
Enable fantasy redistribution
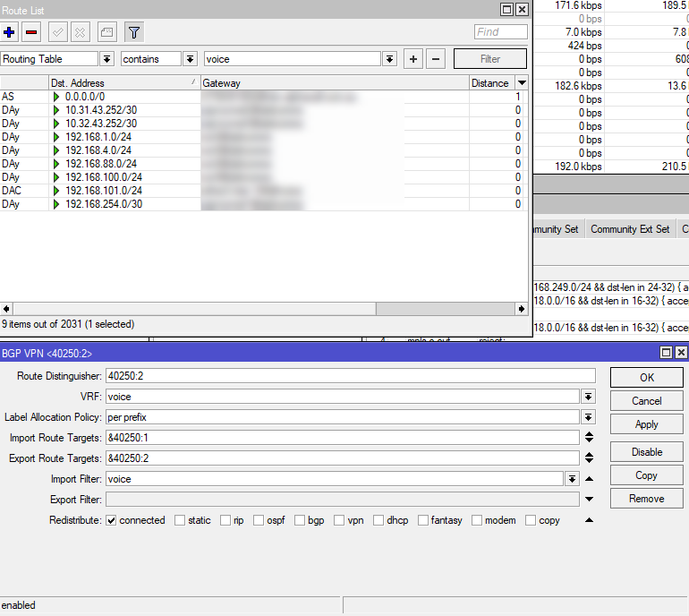click(423, 520)
